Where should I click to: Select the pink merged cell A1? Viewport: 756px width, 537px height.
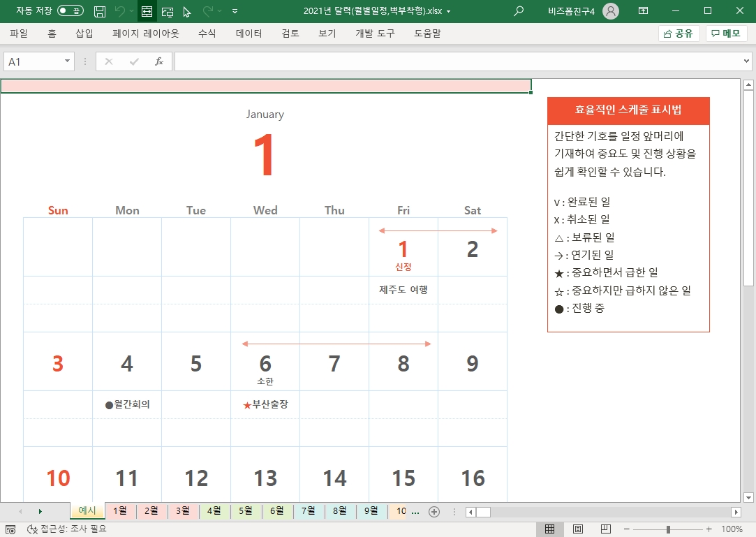pos(266,87)
